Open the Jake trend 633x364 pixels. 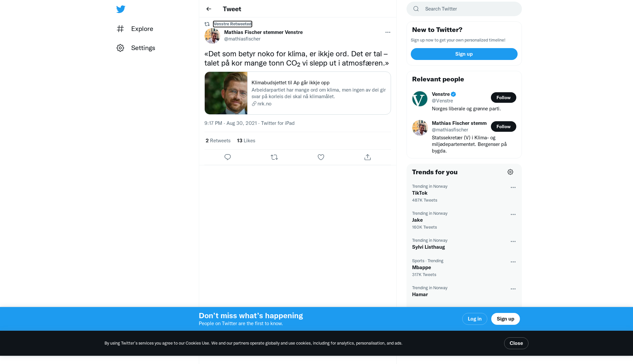(417, 220)
